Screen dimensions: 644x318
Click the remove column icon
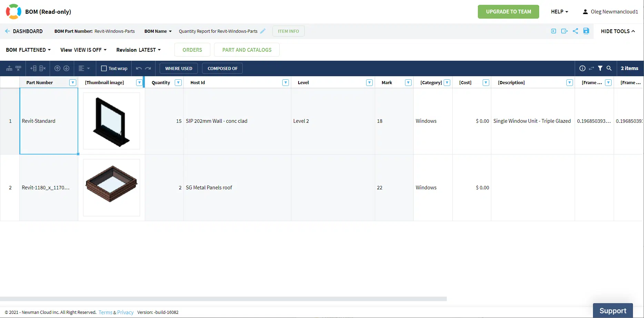click(x=43, y=68)
